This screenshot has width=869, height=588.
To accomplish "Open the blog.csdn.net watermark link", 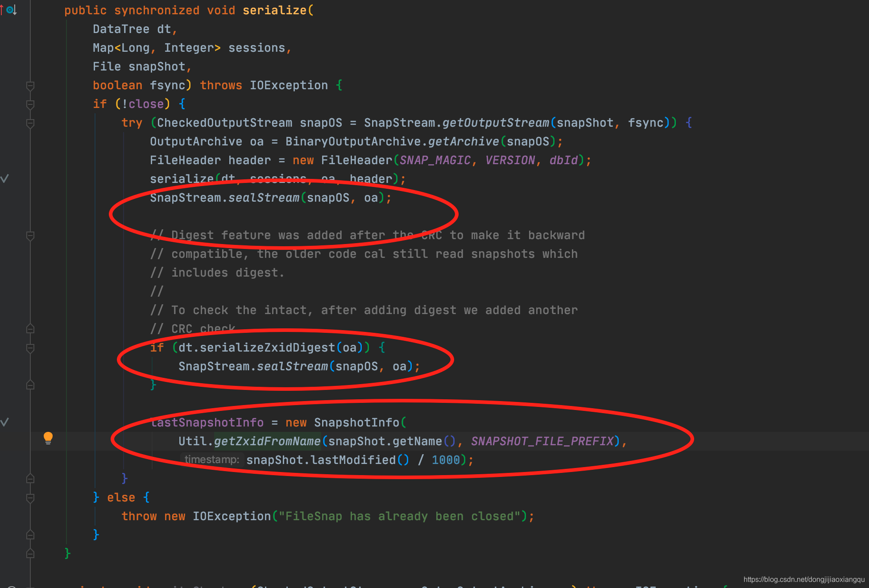I will 804,580.
